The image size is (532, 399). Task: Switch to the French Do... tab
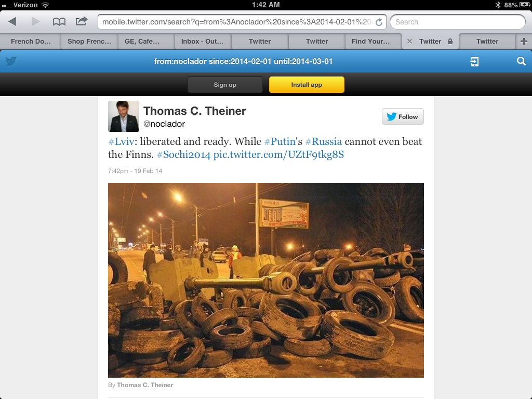click(31, 42)
